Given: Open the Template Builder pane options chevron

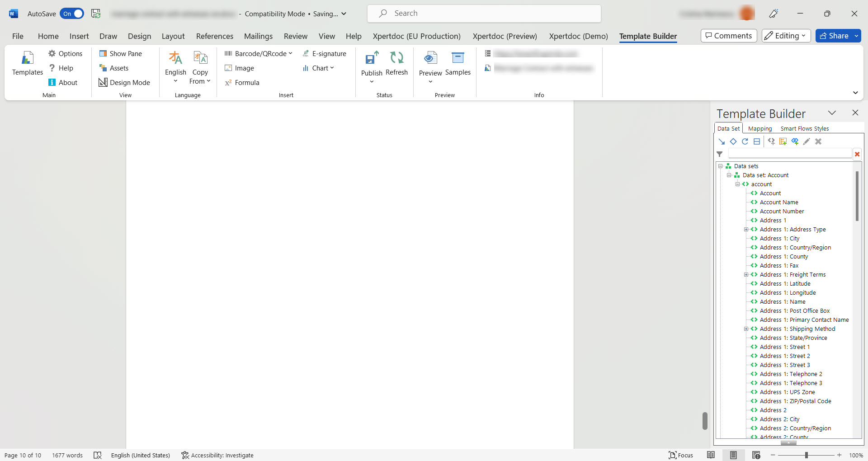Looking at the screenshot, I should (832, 113).
